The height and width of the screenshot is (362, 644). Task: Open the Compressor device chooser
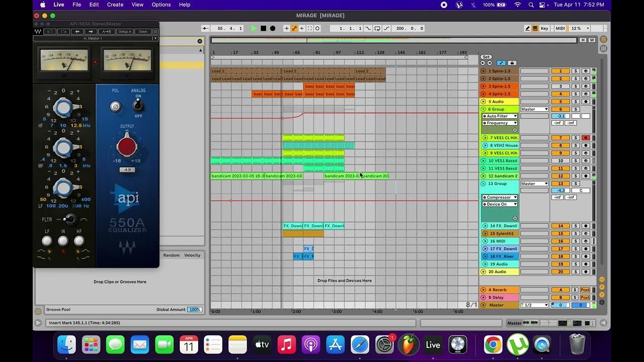click(500, 198)
